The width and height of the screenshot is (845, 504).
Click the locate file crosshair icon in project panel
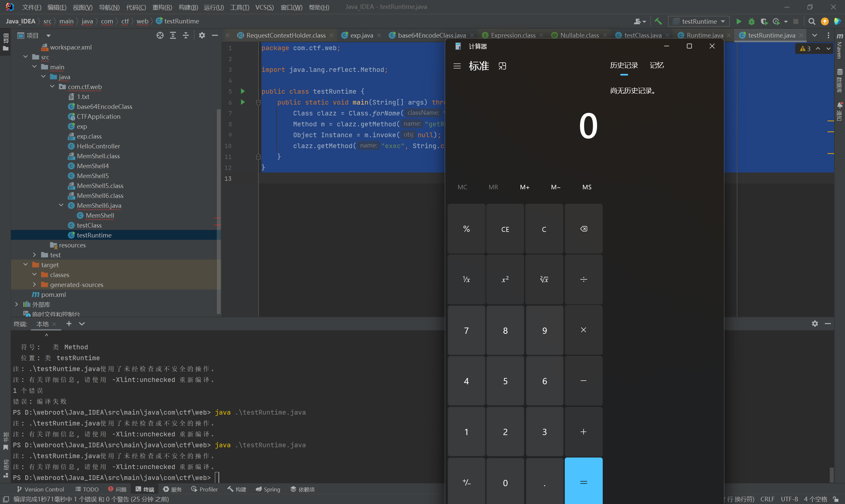tap(160, 35)
